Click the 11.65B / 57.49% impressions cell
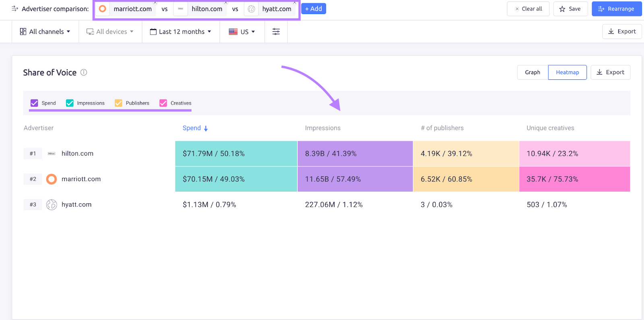Viewport: 644px width, 320px height. pyautogui.click(x=355, y=179)
